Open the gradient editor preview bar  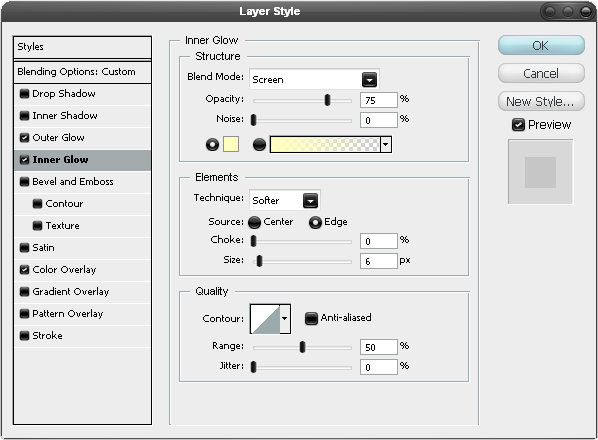325,145
